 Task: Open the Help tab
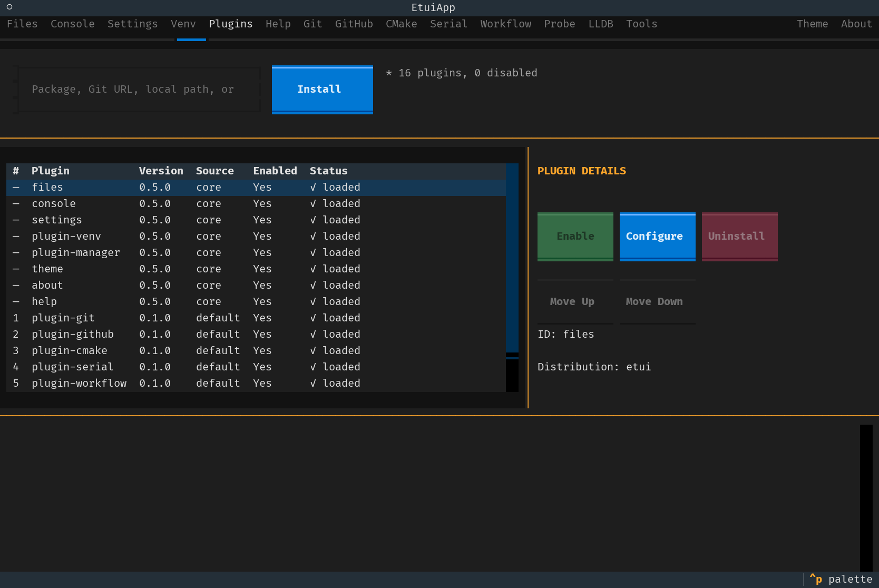[278, 24]
